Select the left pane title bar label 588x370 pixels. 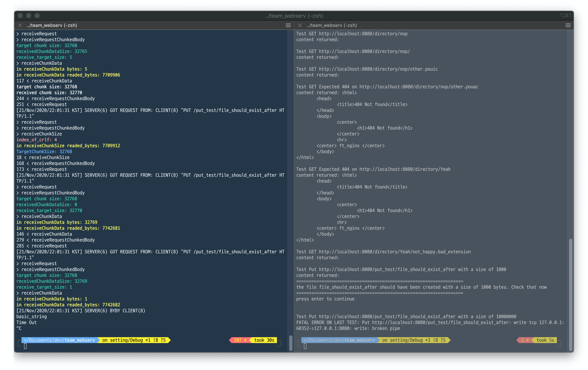(x=52, y=25)
